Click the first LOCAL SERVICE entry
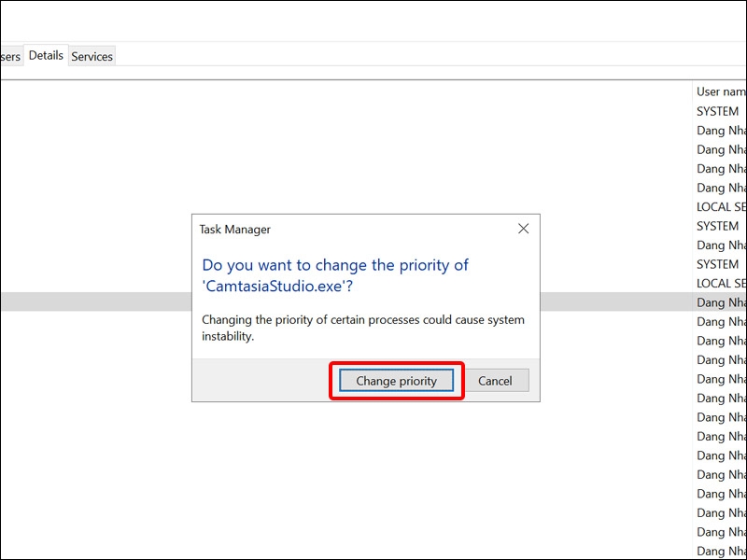This screenshot has height=560, width=747. click(x=721, y=206)
